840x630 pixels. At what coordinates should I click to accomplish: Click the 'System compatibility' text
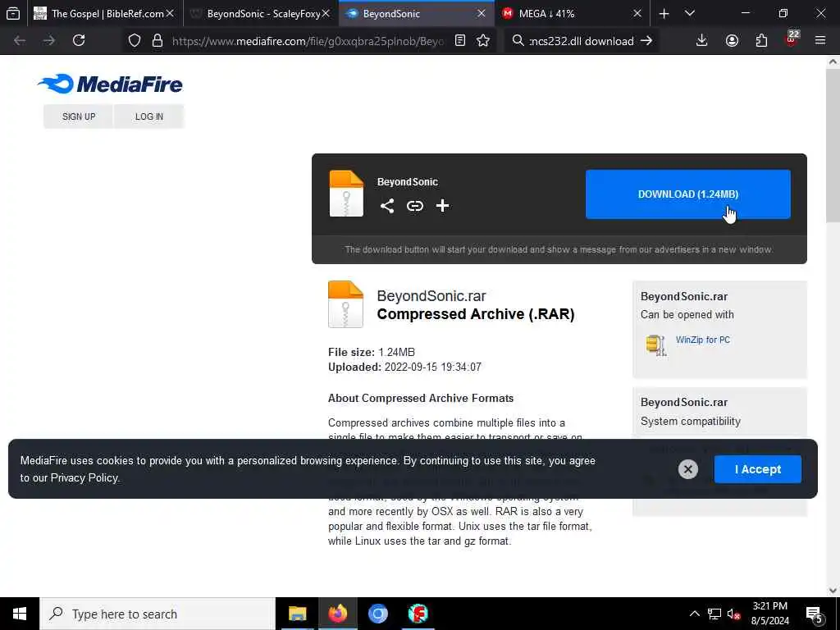[691, 422]
